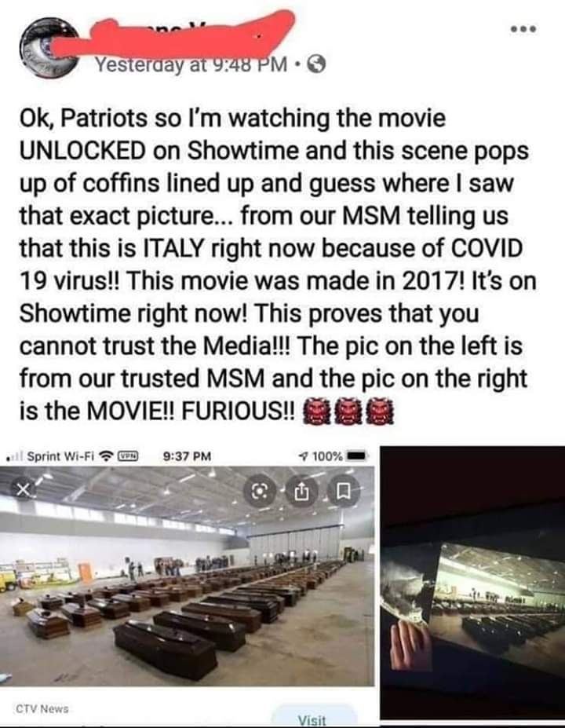Close the image viewer with X
565x728 pixels.
coord(24,488)
